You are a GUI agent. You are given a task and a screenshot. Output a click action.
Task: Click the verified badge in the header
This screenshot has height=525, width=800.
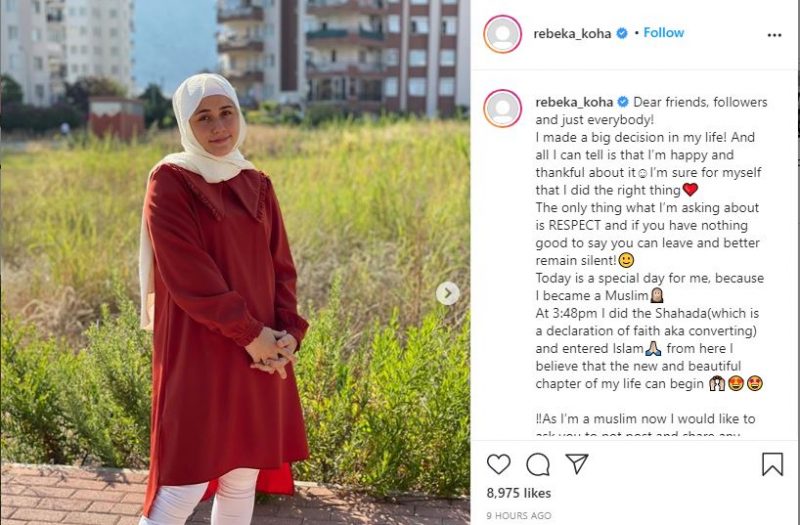point(622,33)
